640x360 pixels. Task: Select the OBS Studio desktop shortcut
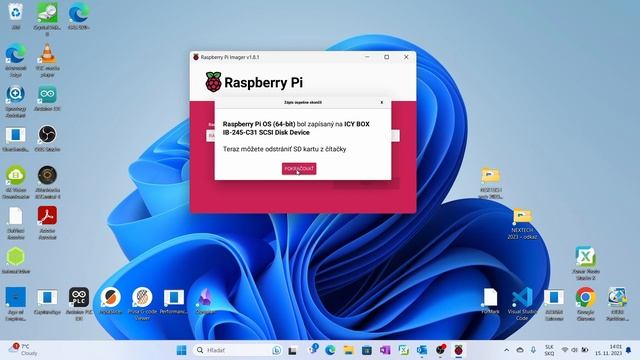47,139
